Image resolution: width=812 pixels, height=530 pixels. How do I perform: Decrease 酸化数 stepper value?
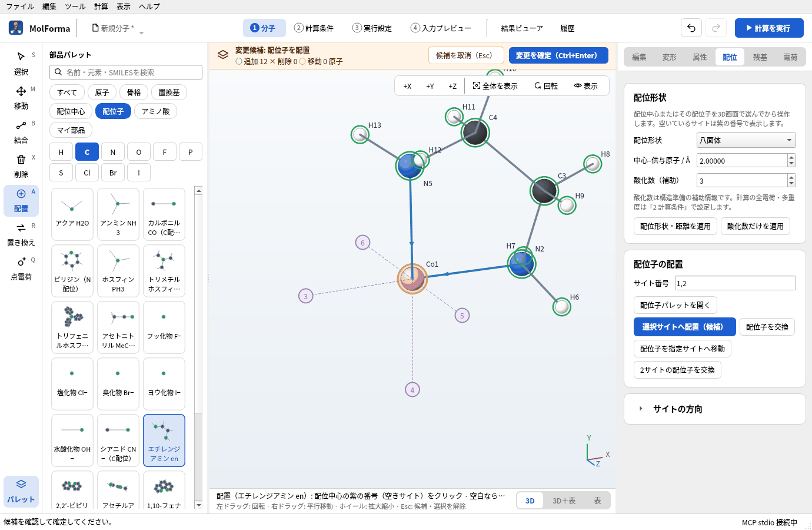tap(791, 184)
